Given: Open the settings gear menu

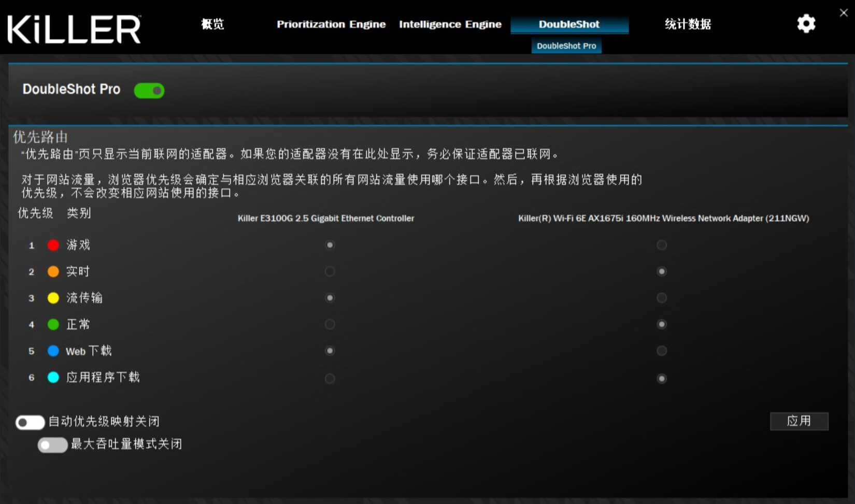Looking at the screenshot, I should click(x=806, y=24).
